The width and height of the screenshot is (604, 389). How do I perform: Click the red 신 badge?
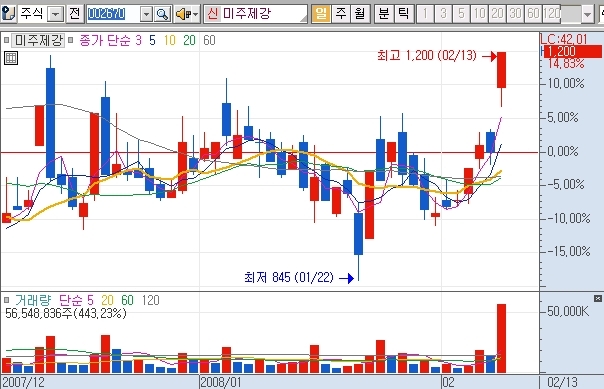(x=212, y=14)
